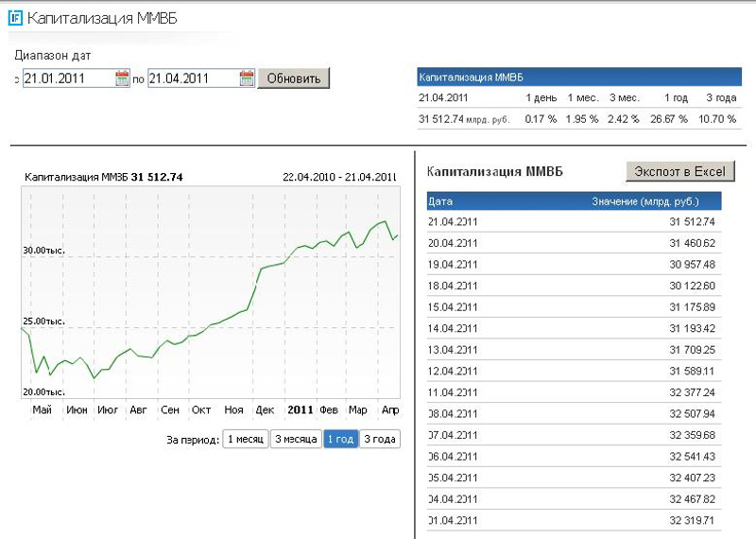
Task: Open the start date calendar picker icon
Action: [x=122, y=78]
